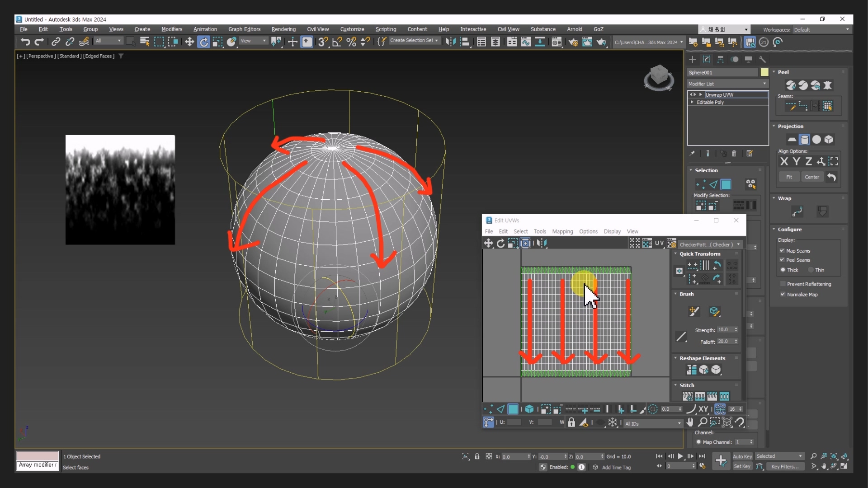Open the Modifier List dropdown
Screen dimensions: 868x488
727,84
